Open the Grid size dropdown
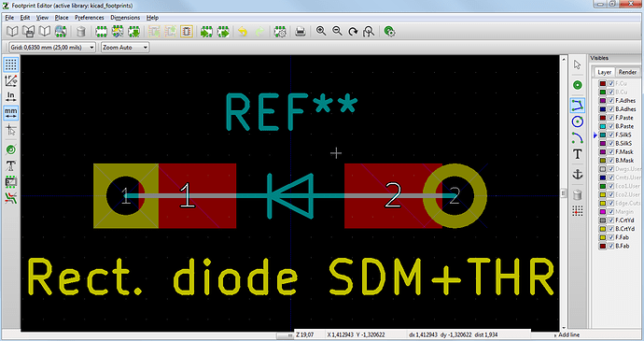 pos(52,48)
